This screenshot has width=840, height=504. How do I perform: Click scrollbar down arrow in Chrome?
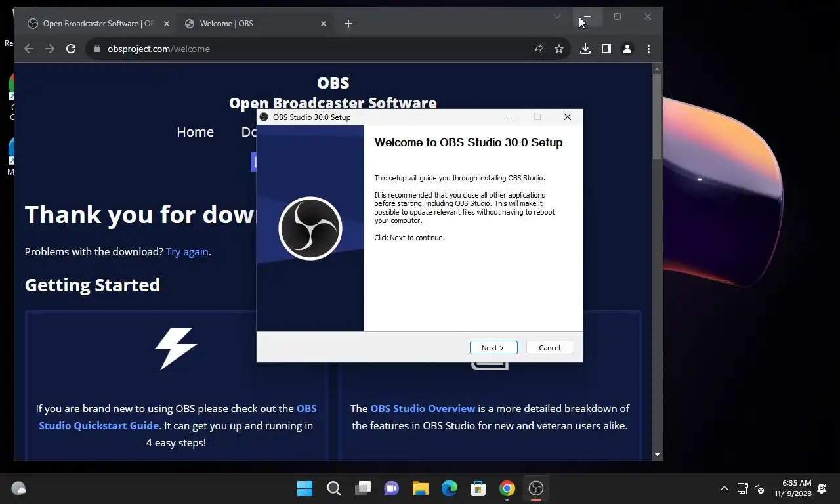click(658, 455)
